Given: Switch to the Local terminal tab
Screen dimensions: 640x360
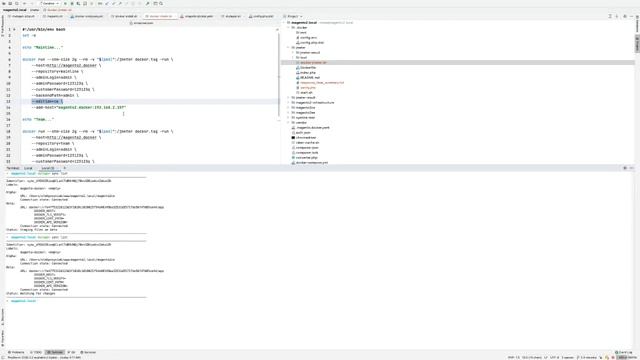Looking at the screenshot, I should tap(28, 168).
